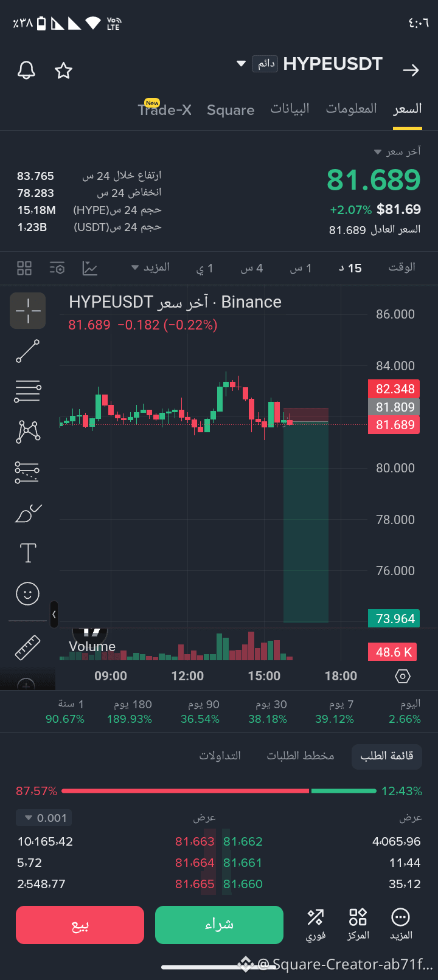Image resolution: width=438 pixels, height=980 pixels.
Task: Tap the green شراء buy button
Action: click(x=219, y=925)
